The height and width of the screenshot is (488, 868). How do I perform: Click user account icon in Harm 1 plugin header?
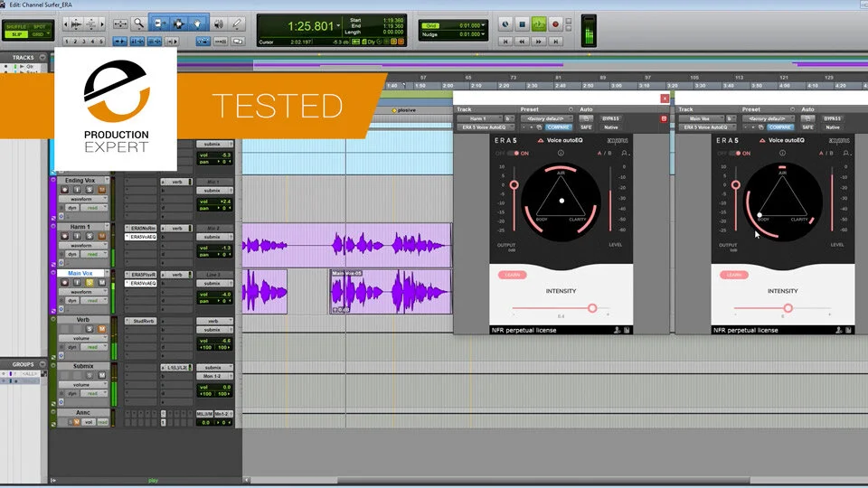pyautogui.click(x=625, y=154)
